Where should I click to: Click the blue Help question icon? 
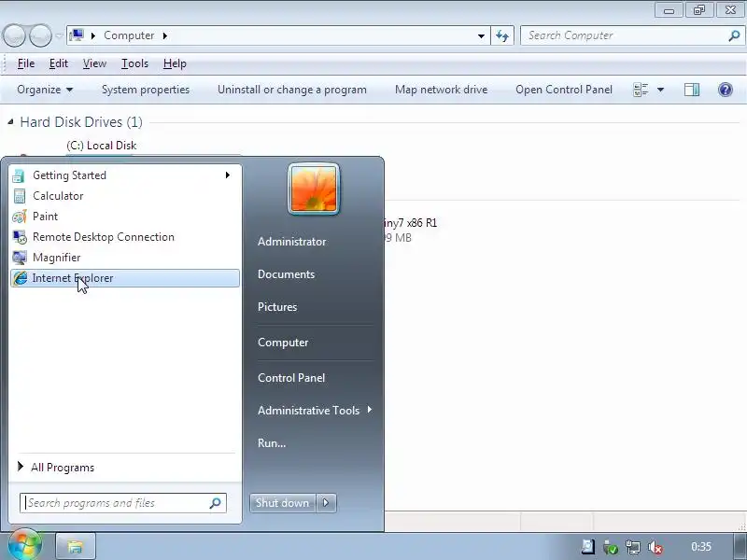(726, 90)
